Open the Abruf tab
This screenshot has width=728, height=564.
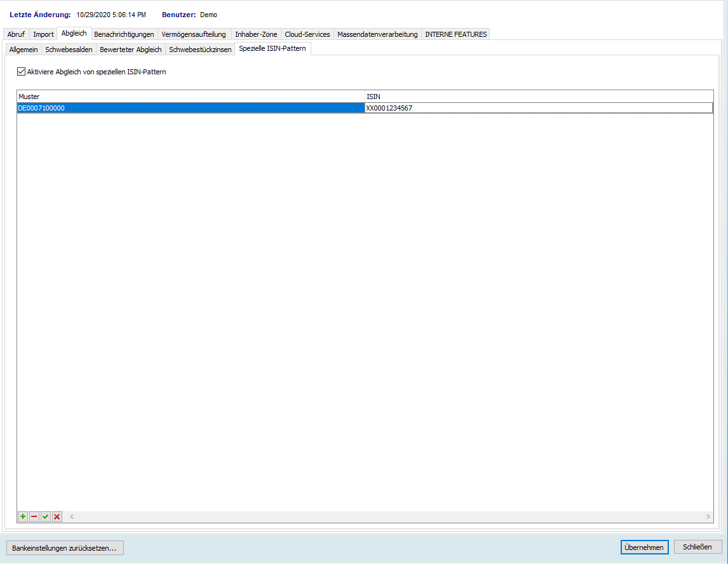click(16, 34)
